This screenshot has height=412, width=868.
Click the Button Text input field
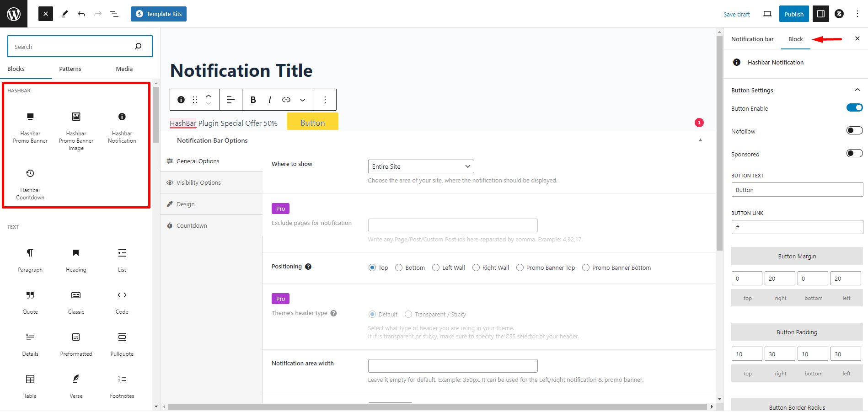(797, 190)
